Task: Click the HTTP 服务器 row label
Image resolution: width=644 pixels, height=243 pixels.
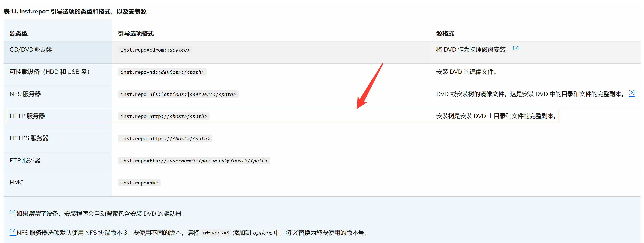Action: click(27, 116)
